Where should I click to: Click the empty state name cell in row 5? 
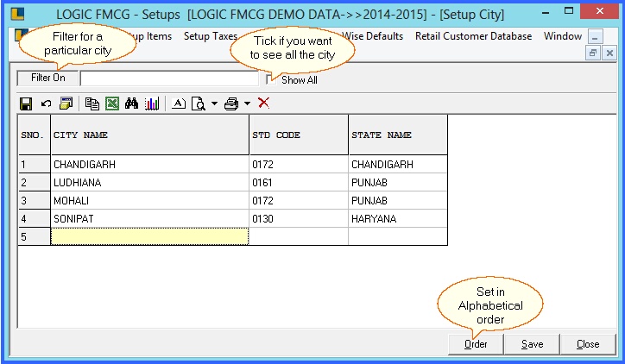click(x=398, y=236)
